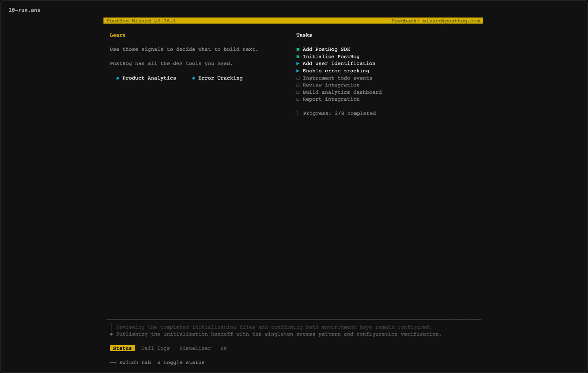The image size is (588, 373).
Task: Click the arrow marker beside Add user identification
Action: pyautogui.click(x=298, y=64)
